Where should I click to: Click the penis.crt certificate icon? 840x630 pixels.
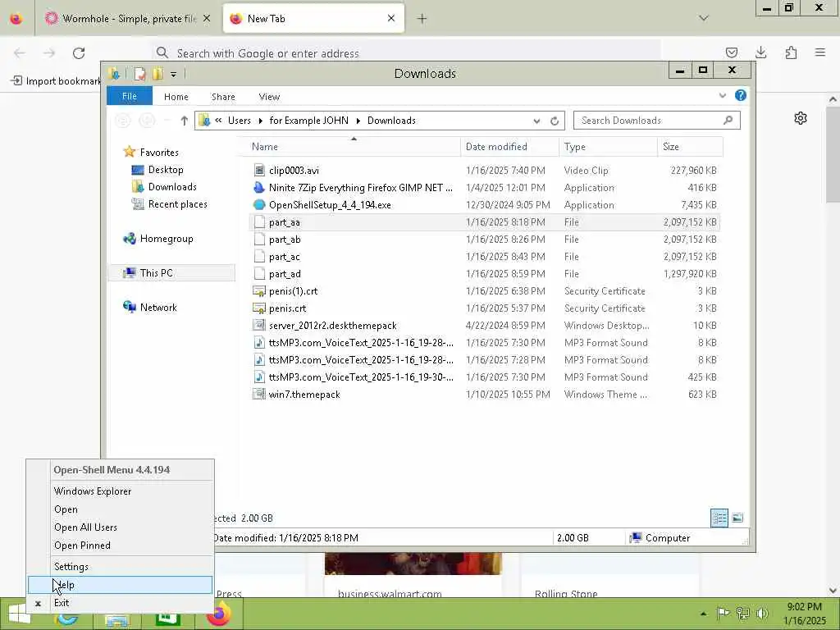coord(259,308)
